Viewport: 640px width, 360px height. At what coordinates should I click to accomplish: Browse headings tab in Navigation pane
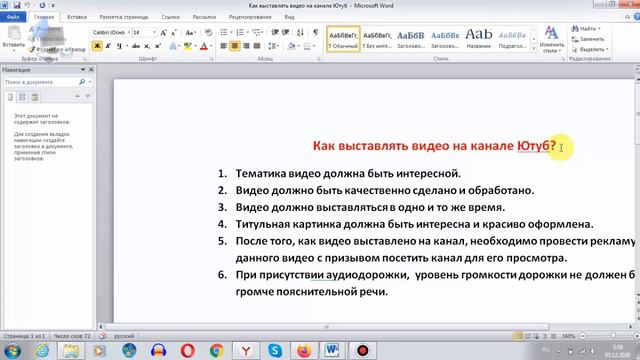pos(11,97)
